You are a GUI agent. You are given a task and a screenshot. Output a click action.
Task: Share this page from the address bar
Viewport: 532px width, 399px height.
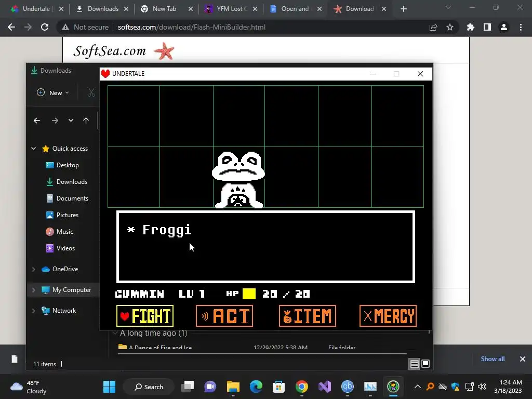[433, 28]
